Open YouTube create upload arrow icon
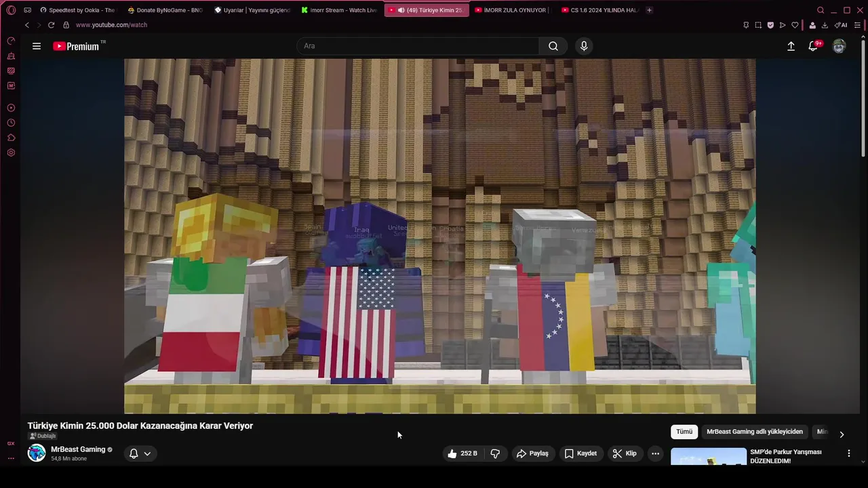Image resolution: width=868 pixels, height=488 pixels. (x=791, y=46)
